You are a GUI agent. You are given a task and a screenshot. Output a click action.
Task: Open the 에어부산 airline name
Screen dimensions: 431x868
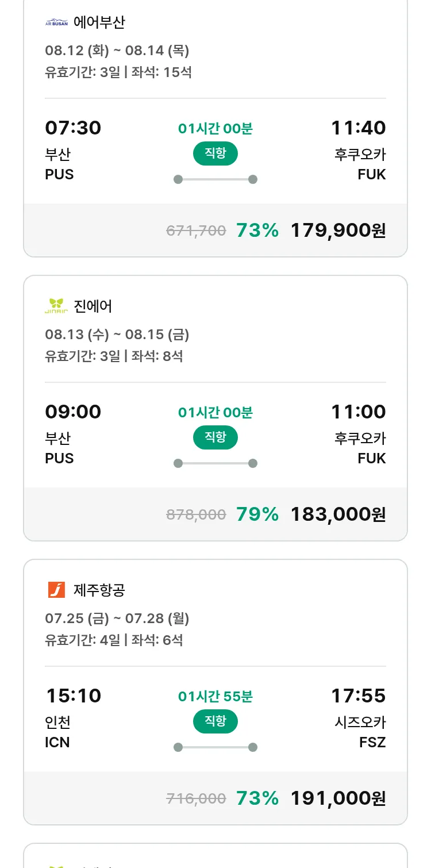[99, 22]
